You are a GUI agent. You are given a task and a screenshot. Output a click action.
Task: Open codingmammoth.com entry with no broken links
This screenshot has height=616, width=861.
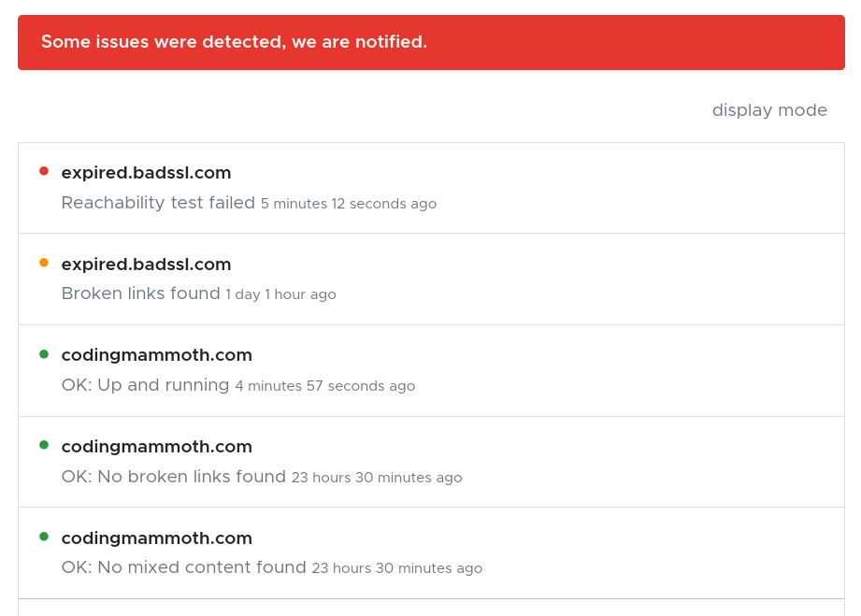[156, 447]
